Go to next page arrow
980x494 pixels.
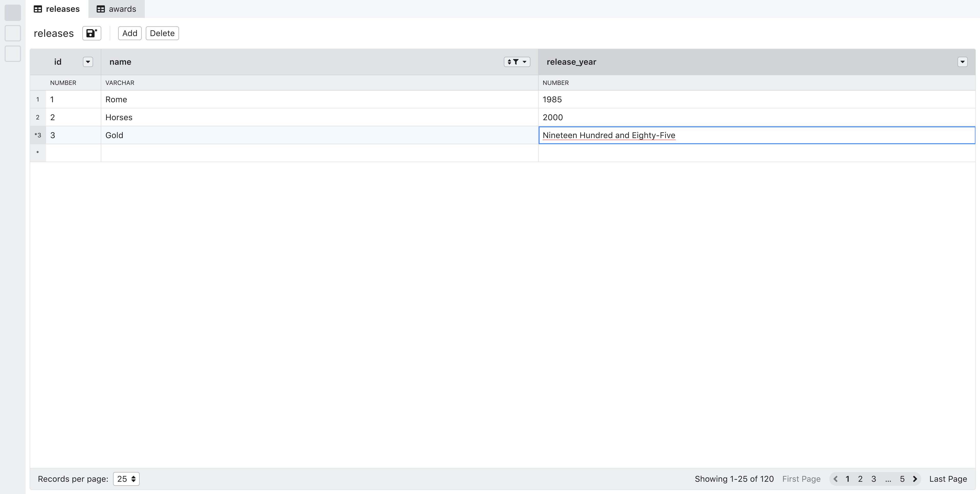pyautogui.click(x=915, y=479)
